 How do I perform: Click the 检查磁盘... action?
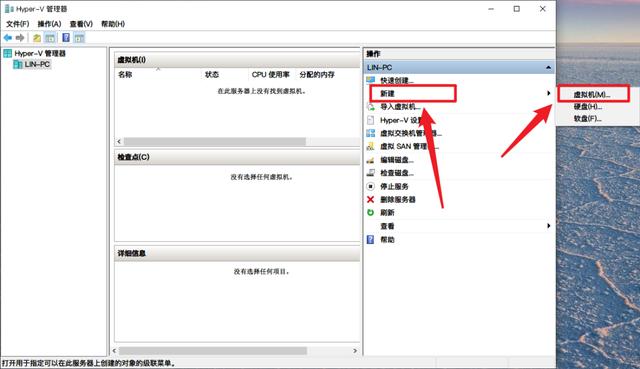[397, 173]
